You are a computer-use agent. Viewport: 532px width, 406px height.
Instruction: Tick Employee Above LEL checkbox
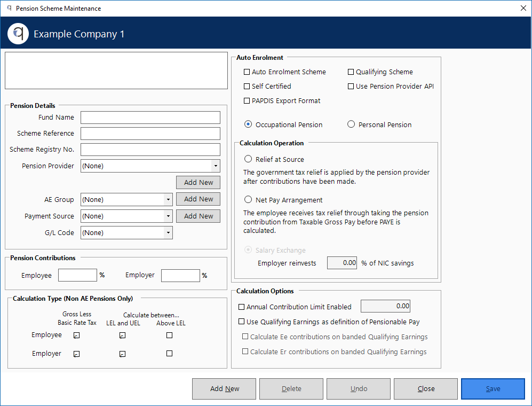(169, 335)
